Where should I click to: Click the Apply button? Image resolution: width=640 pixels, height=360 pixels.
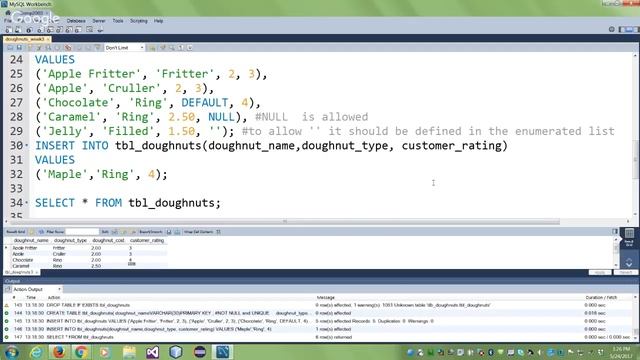coord(600,272)
